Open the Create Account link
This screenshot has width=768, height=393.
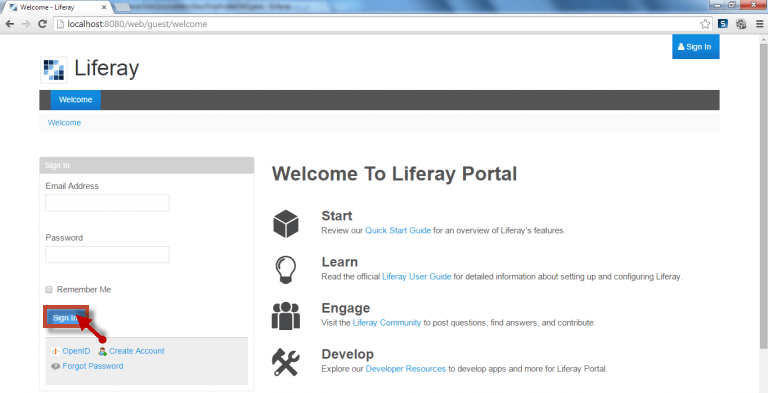[x=137, y=351]
